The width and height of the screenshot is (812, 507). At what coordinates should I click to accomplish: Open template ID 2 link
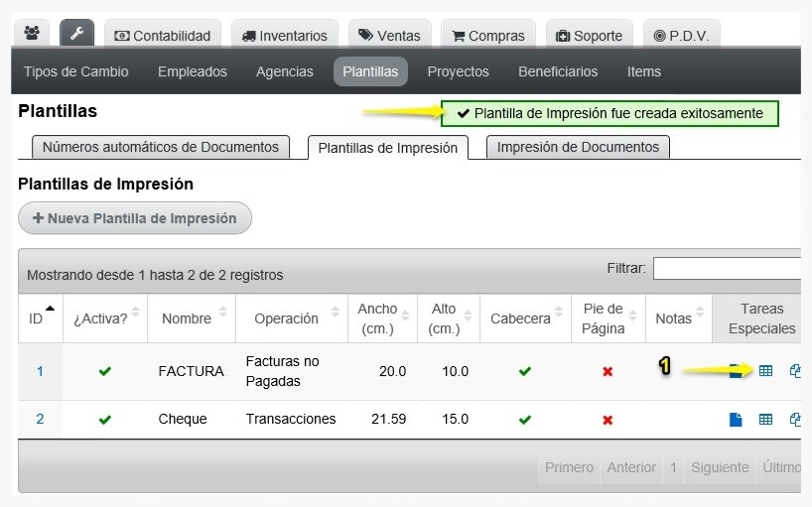coord(40,419)
